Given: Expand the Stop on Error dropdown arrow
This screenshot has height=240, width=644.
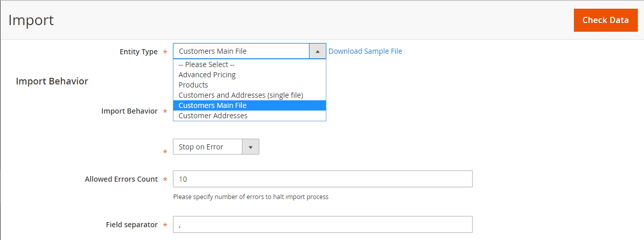Looking at the screenshot, I should 251,147.
